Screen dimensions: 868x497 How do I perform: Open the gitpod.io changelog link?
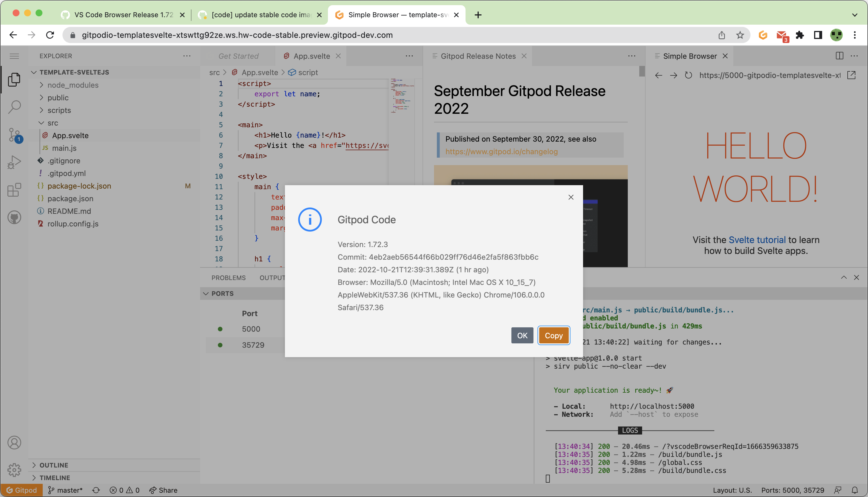tap(501, 152)
